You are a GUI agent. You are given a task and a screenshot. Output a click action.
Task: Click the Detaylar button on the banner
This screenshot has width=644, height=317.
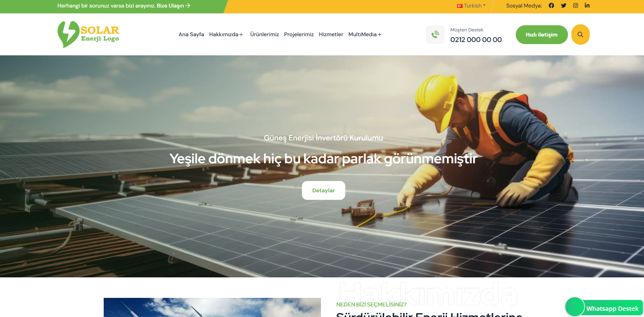point(323,190)
